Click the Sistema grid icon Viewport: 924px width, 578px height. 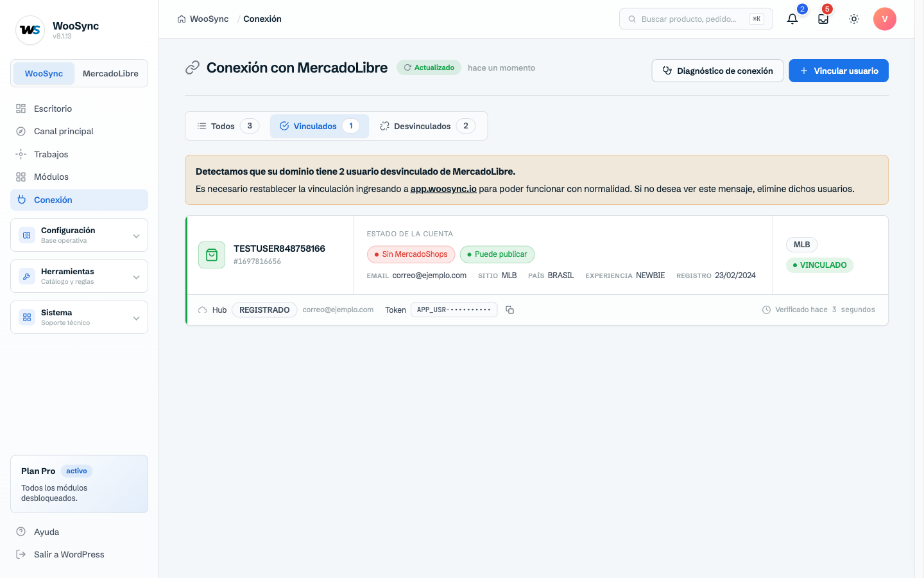[x=27, y=317]
